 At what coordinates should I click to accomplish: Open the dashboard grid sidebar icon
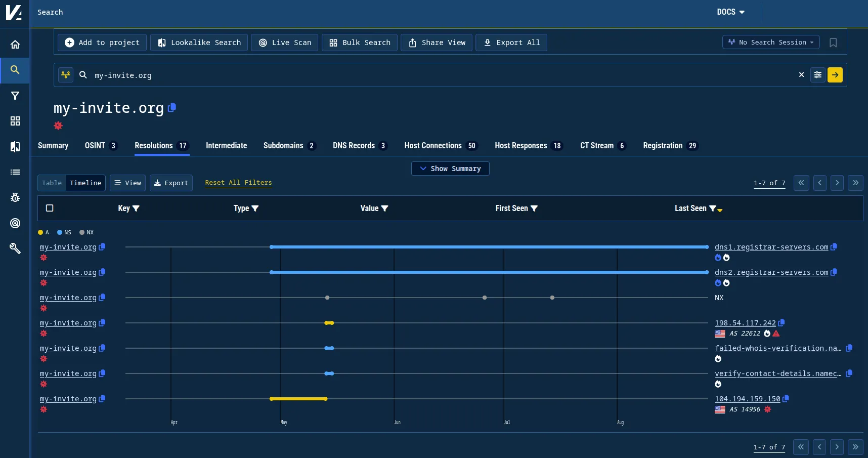[x=15, y=121]
